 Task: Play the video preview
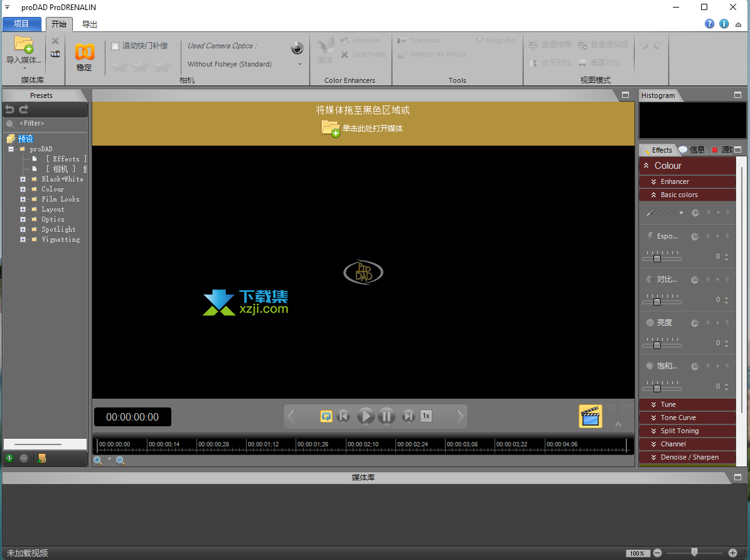(365, 416)
